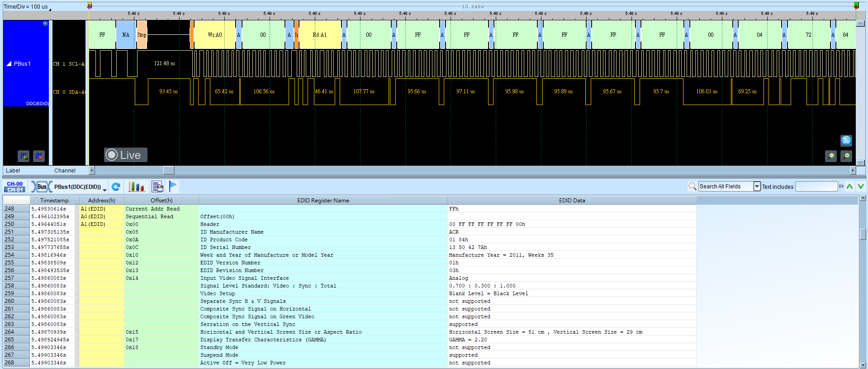Click the Label column heading
The height and width of the screenshot is (369, 868).
(x=13, y=171)
